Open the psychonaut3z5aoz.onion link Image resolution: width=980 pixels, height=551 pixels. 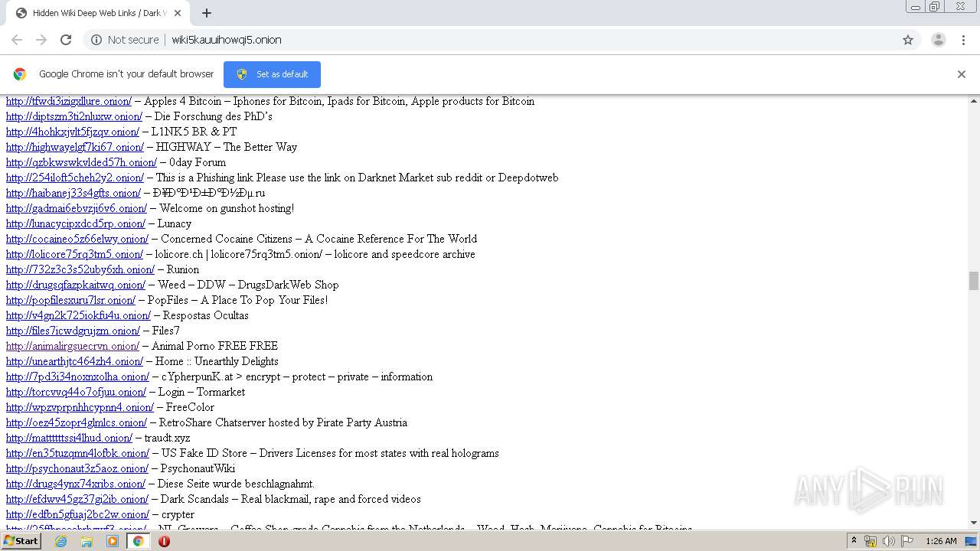tap(77, 468)
